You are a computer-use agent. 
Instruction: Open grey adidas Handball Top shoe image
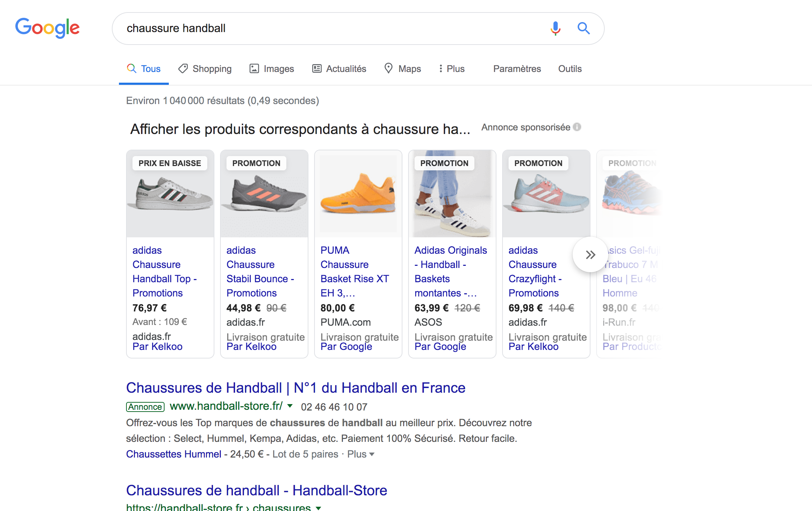(170, 193)
